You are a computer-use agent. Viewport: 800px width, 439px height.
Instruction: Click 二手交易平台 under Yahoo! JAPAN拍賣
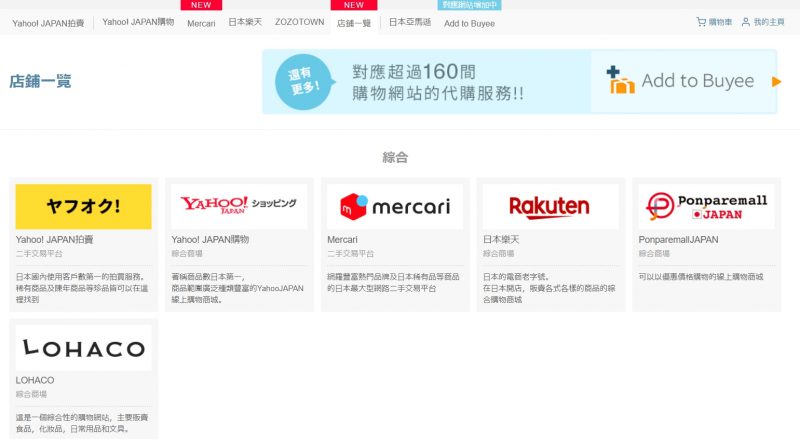click(x=39, y=253)
